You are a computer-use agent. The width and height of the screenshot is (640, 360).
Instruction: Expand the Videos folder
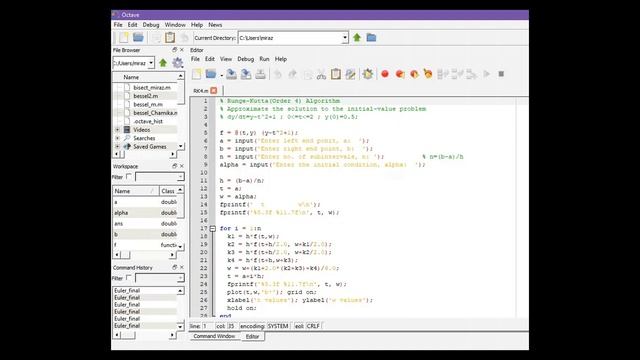pos(118,130)
